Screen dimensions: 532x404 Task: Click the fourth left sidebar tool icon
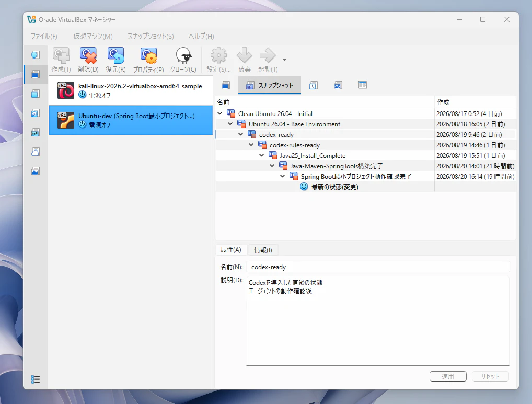(x=36, y=113)
